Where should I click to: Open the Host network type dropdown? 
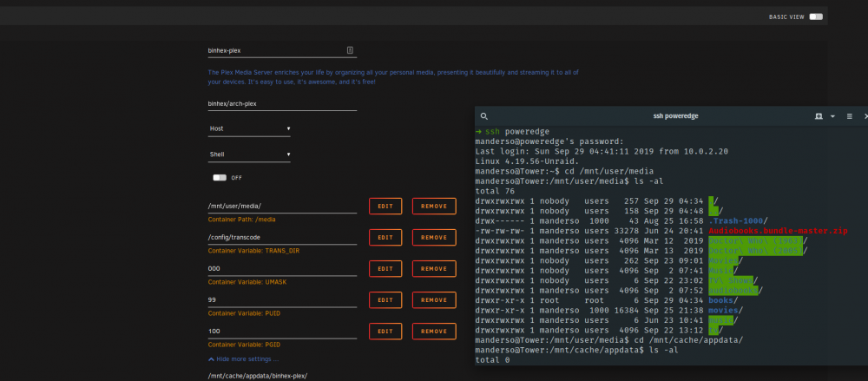(x=249, y=128)
